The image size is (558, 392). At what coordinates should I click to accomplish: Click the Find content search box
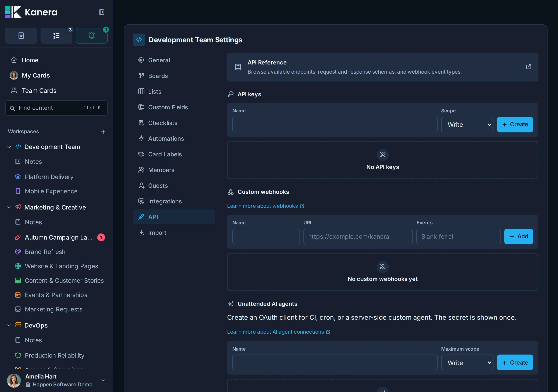tap(56, 108)
